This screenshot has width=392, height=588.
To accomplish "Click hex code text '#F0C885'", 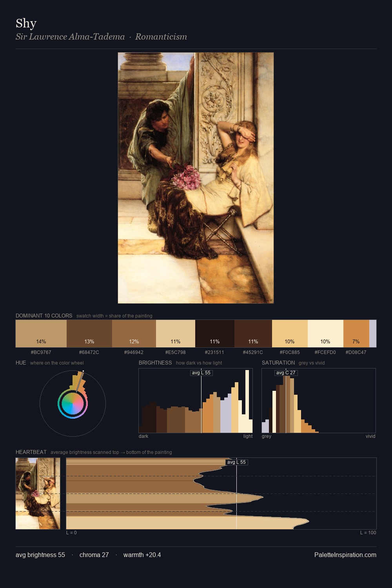I will pos(290,352).
